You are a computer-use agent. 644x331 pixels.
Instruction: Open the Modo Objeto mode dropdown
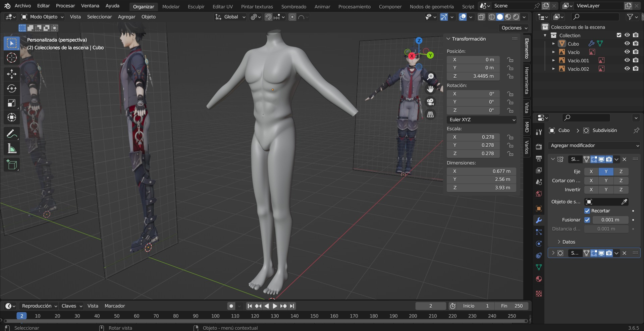click(x=42, y=17)
